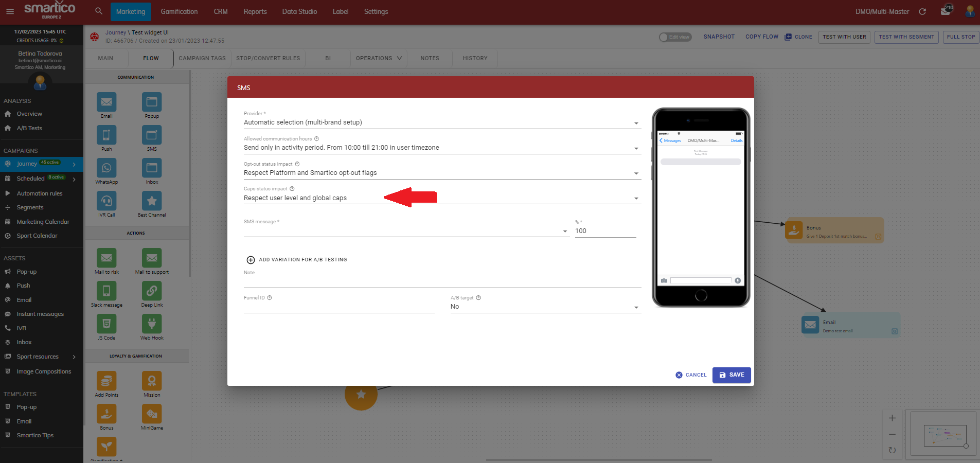Screen dimensions: 980x463
Task: Choose the Add Points gamification icon
Action: pyautogui.click(x=106, y=381)
